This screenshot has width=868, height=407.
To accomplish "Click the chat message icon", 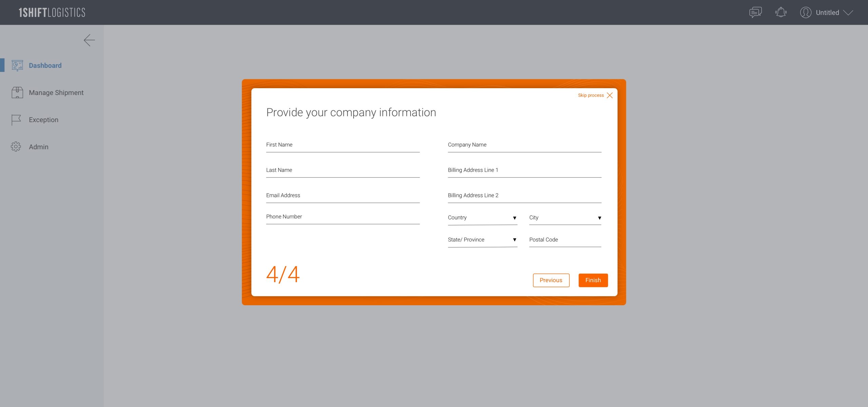I will pos(754,12).
